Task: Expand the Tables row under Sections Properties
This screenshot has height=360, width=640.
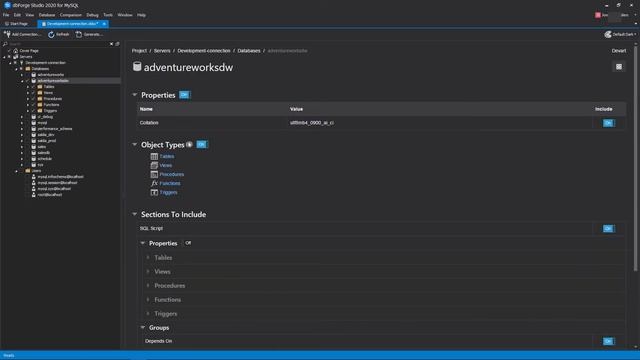Action: (x=148, y=258)
